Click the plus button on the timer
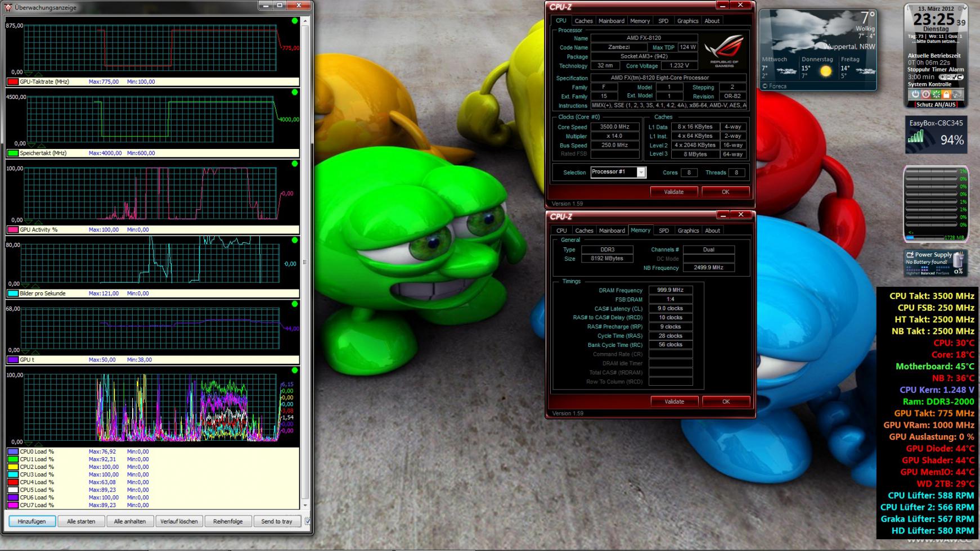The width and height of the screenshot is (980, 551). coord(942,77)
